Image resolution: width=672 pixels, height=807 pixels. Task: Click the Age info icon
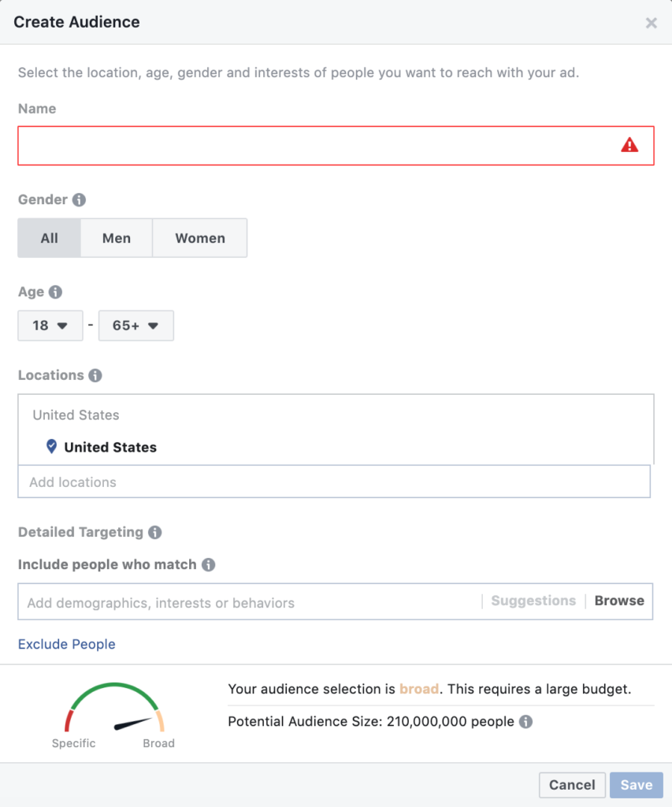pyautogui.click(x=55, y=292)
